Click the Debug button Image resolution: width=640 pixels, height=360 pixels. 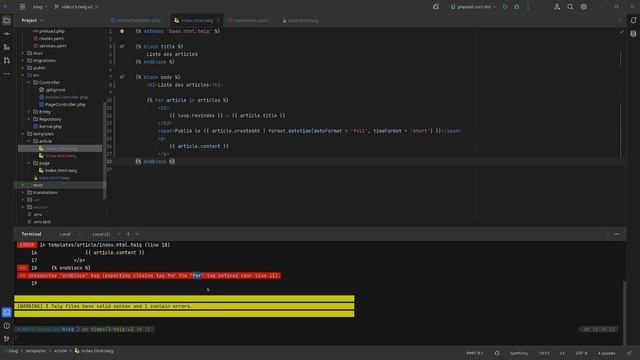[517, 7]
